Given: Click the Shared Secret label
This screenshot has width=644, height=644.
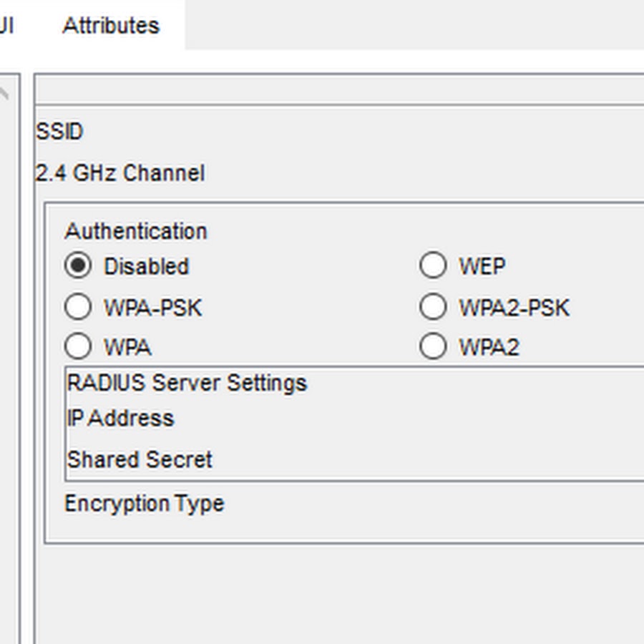Looking at the screenshot, I should 140,459.
